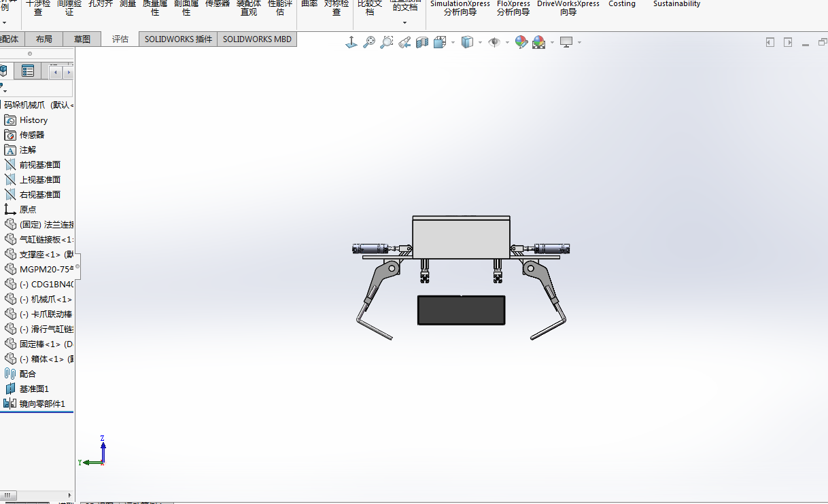Screen dimensions: 828x504
Task: Open the SOLIDWORKS 插件 tab
Action: pyautogui.click(x=178, y=39)
